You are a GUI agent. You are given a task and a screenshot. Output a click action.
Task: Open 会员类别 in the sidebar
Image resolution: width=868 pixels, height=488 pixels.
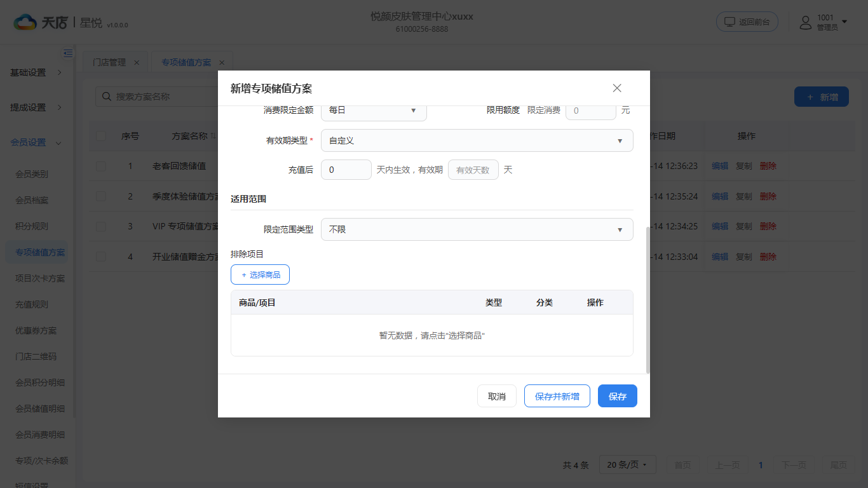(32, 173)
